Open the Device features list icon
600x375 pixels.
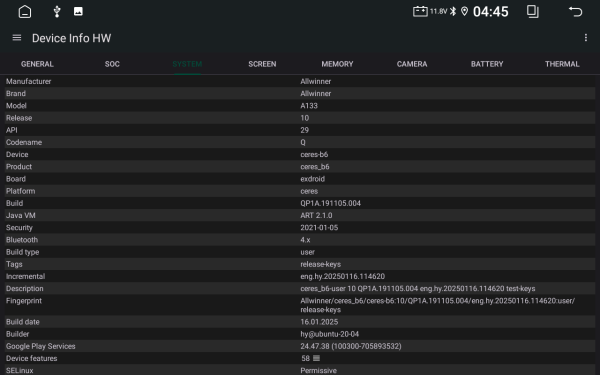point(316,358)
